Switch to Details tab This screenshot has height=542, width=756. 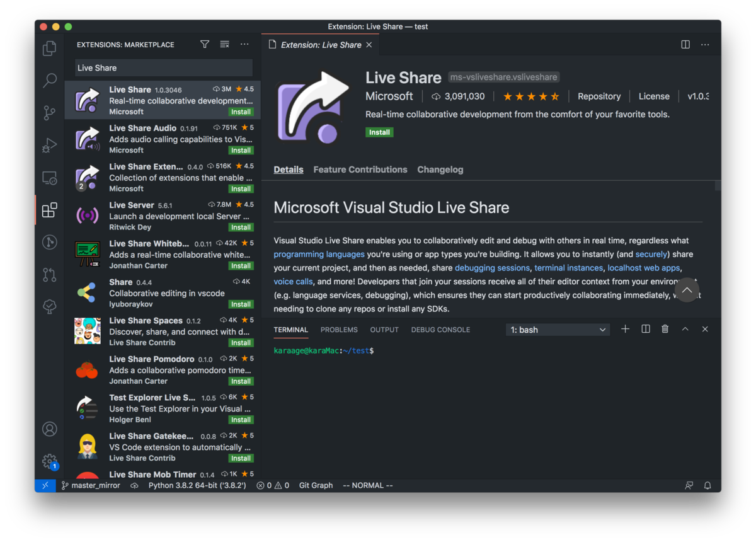[x=289, y=170]
